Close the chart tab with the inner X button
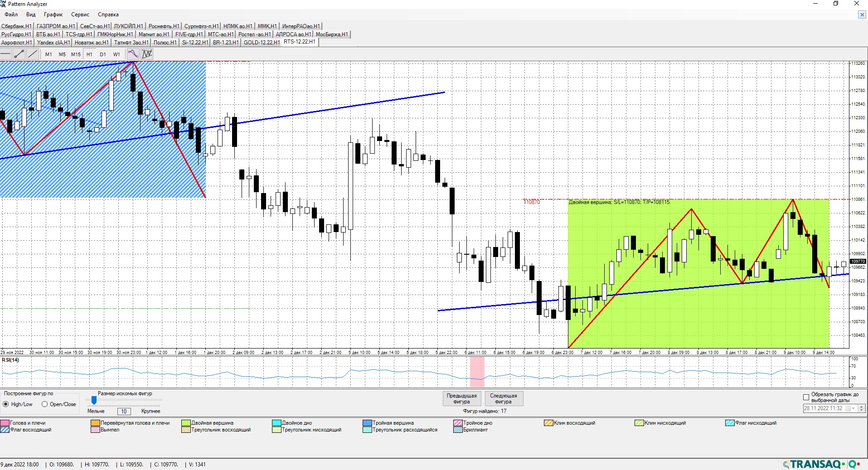The width and height of the screenshot is (868, 470). click(x=862, y=15)
